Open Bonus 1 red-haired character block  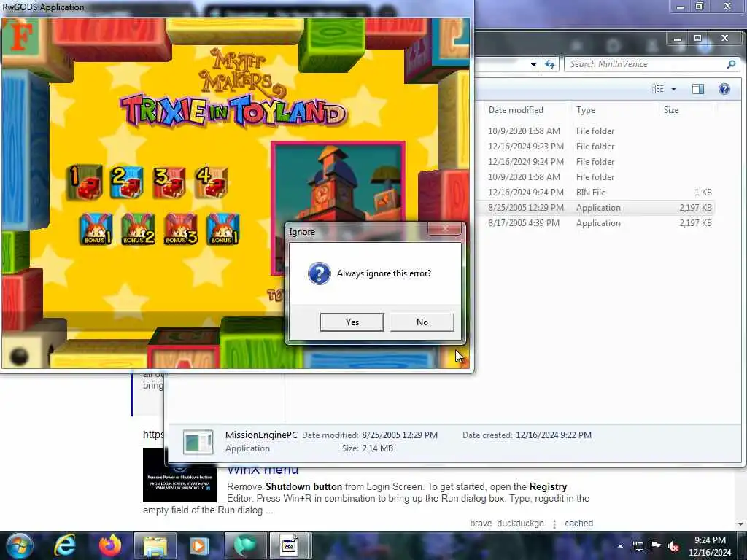[96, 230]
